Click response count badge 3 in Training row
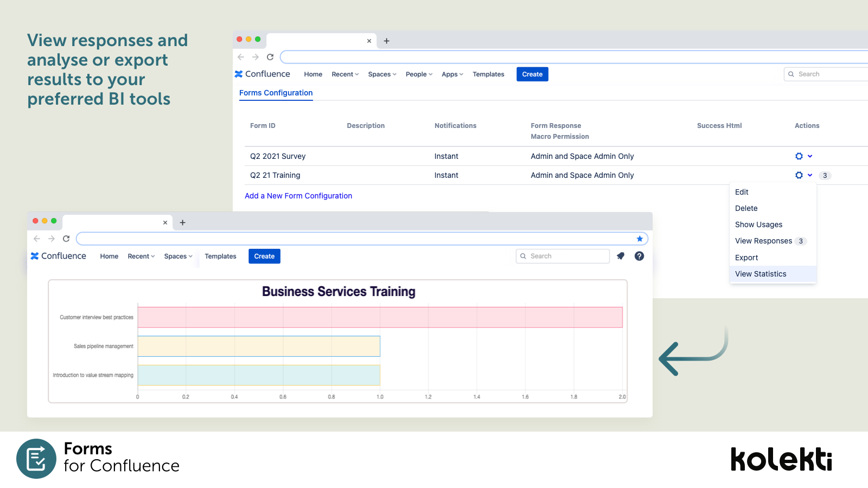Screen dimensions: 868x488 825,175
